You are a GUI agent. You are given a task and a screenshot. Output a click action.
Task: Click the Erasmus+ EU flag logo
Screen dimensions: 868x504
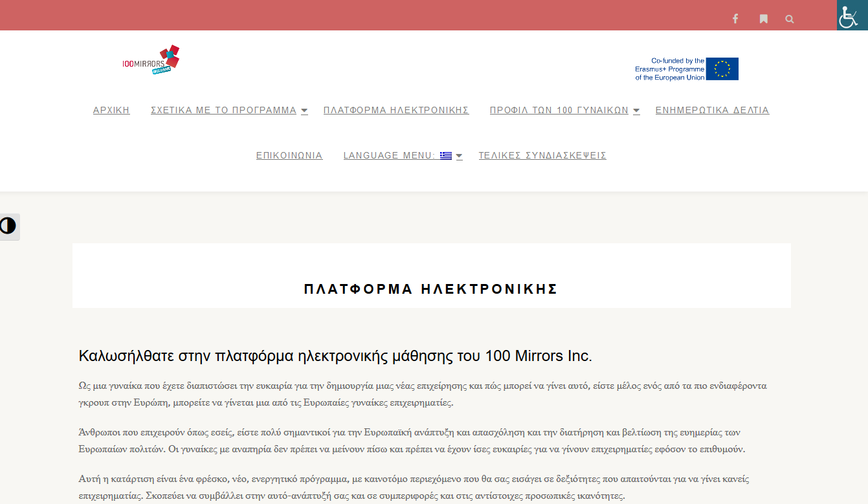click(722, 69)
